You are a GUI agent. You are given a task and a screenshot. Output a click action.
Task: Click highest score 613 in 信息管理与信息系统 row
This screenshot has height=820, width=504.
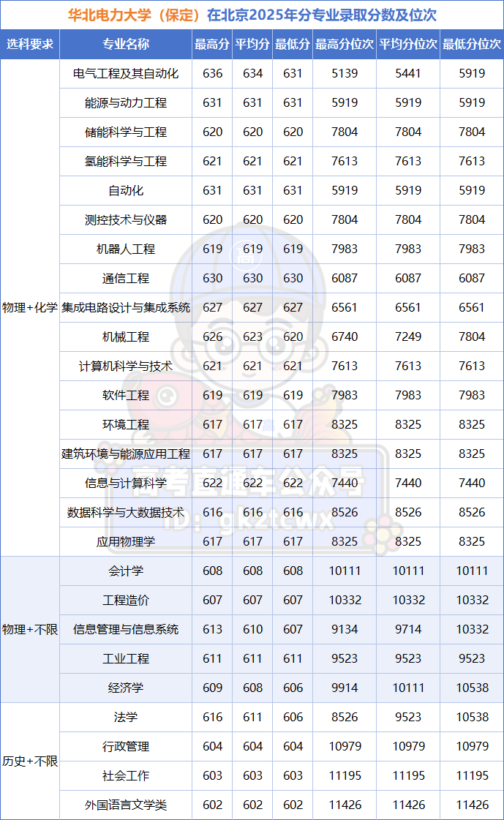212,630
